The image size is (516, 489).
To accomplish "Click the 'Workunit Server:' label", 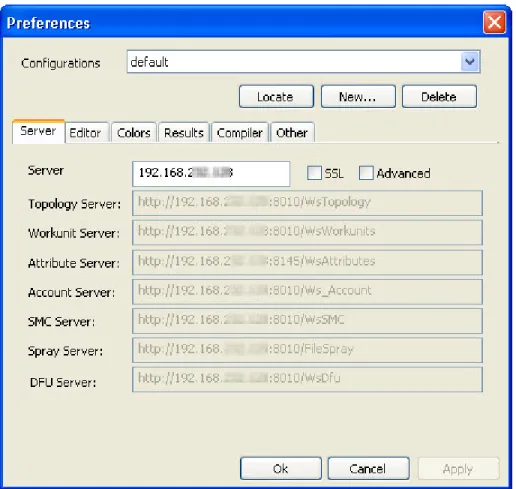I will pos(74,233).
